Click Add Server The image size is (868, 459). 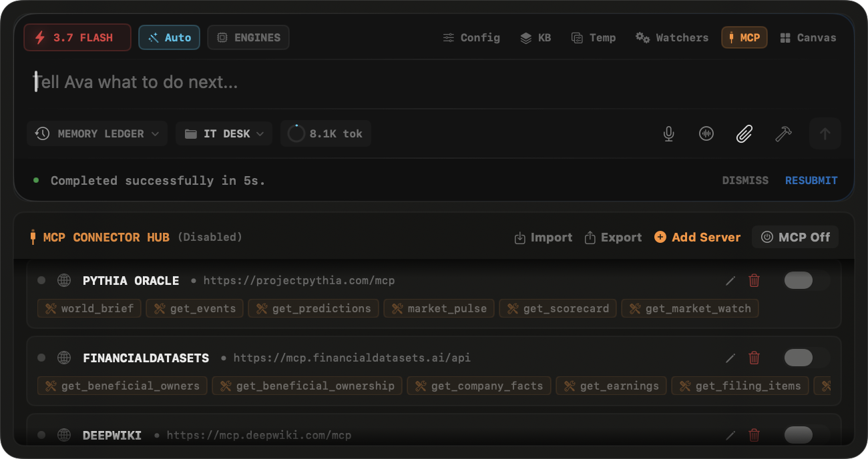pos(697,238)
